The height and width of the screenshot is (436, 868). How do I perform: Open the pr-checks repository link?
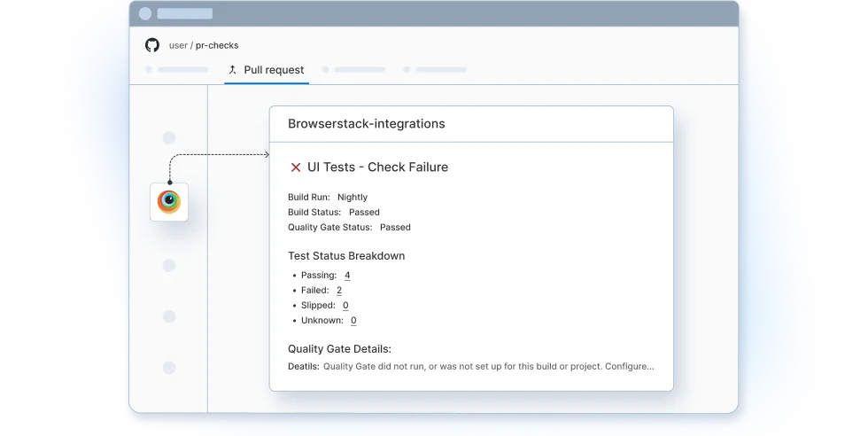point(217,45)
